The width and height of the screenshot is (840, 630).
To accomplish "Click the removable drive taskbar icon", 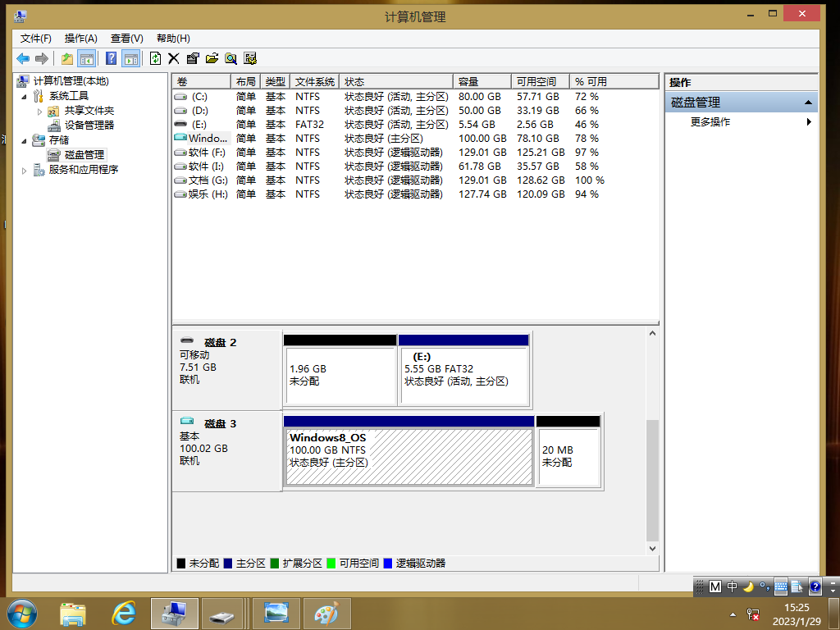I will [x=221, y=614].
